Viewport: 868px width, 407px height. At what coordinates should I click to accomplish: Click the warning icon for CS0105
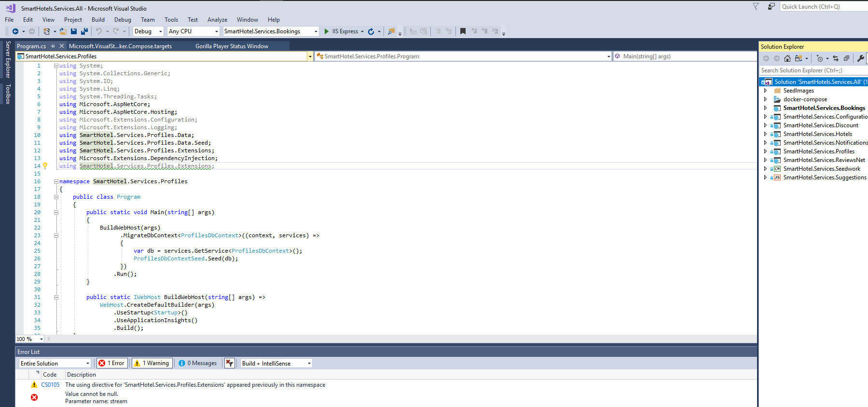[34, 385]
